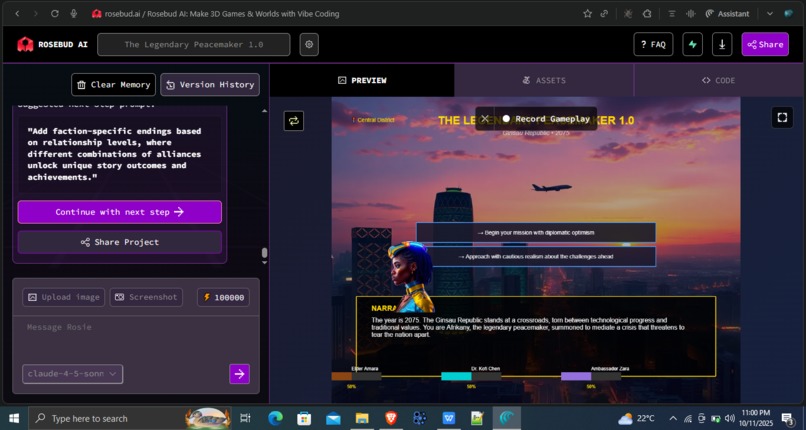Click the browser reading list icon
The image size is (806, 430).
671,14
